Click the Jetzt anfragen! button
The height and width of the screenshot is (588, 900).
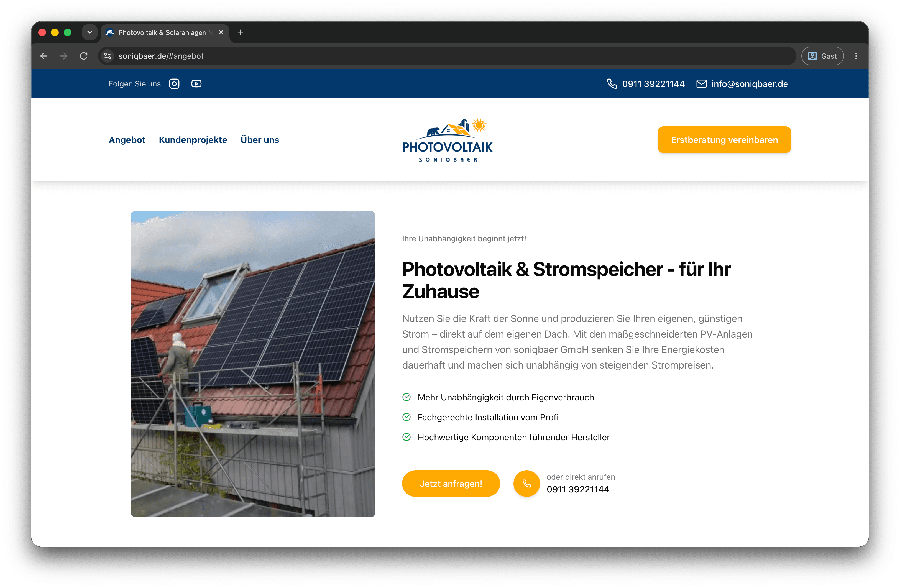click(451, 483)
